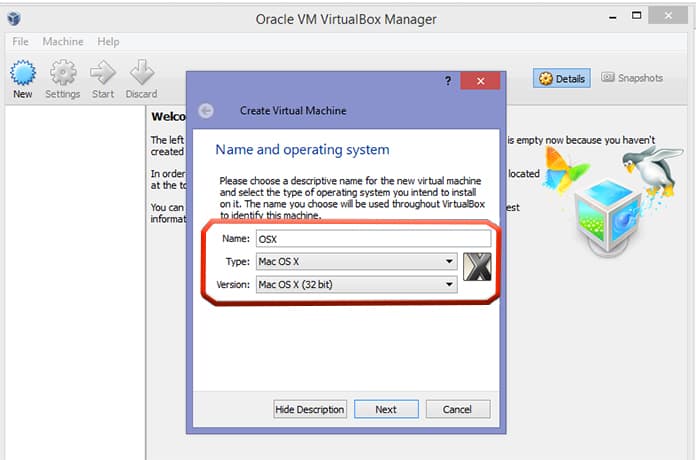Click the Mac OS X logo image
Image resolution: width=696 pixels, height=460 pixels.
click(x=477, y=267)
